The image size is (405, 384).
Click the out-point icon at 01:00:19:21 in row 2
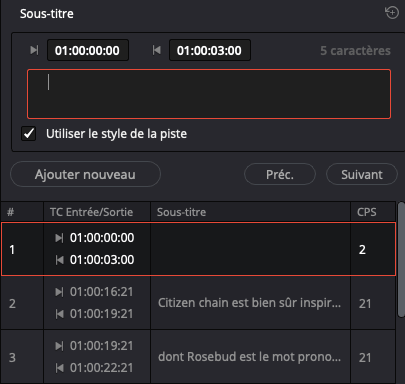[x=59, y=314]
